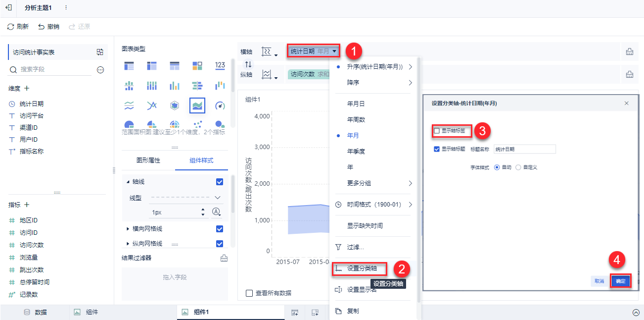Choose the colored tile chart type icon
Image resolution: width=644 pixels, height=320 pixels.
click(197, 65)
